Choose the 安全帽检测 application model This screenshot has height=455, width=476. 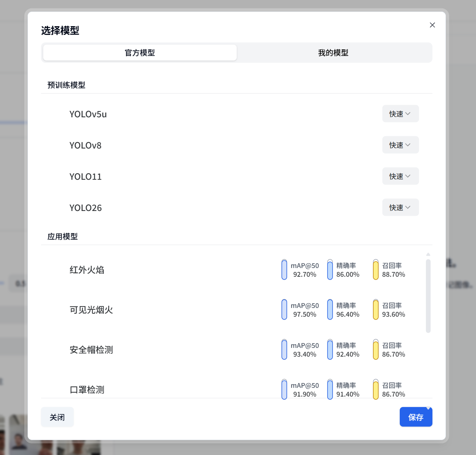click(91, 350)
